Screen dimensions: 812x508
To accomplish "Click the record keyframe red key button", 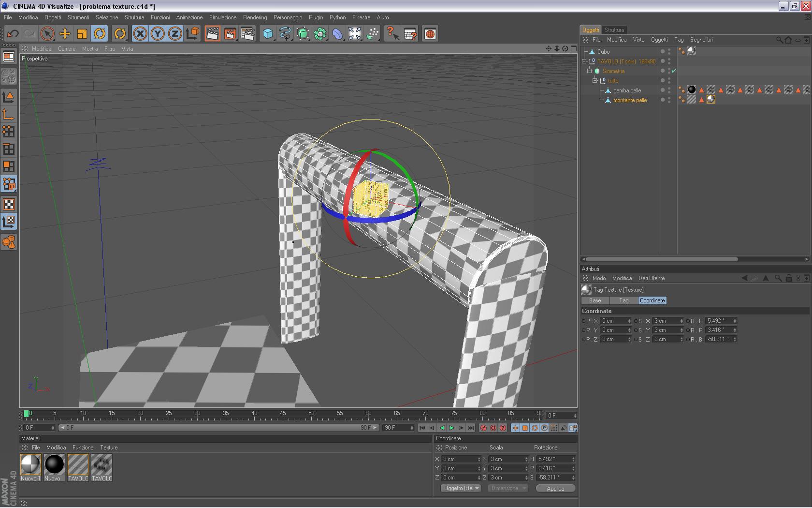I will [483, 428].
